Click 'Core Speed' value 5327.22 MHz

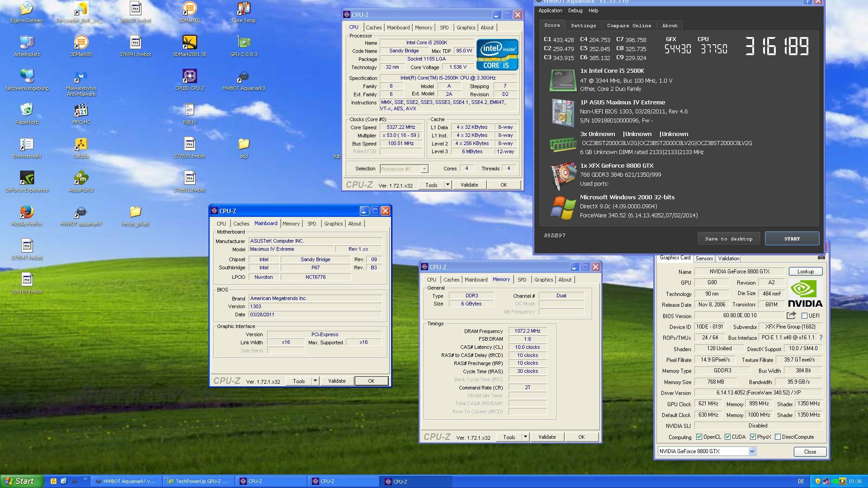[x=401, y=127]
